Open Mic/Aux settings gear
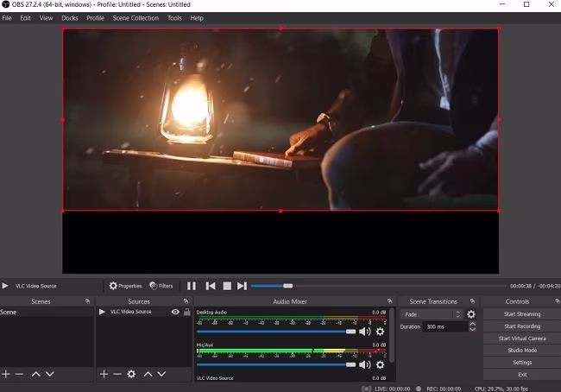Screen dimensions: 561x392 380,364
